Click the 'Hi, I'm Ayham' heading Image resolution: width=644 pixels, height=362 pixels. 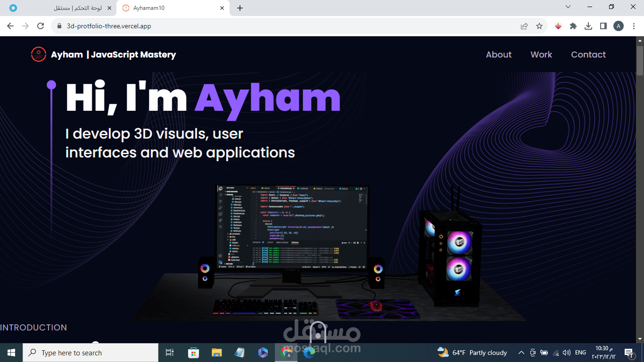203,98
